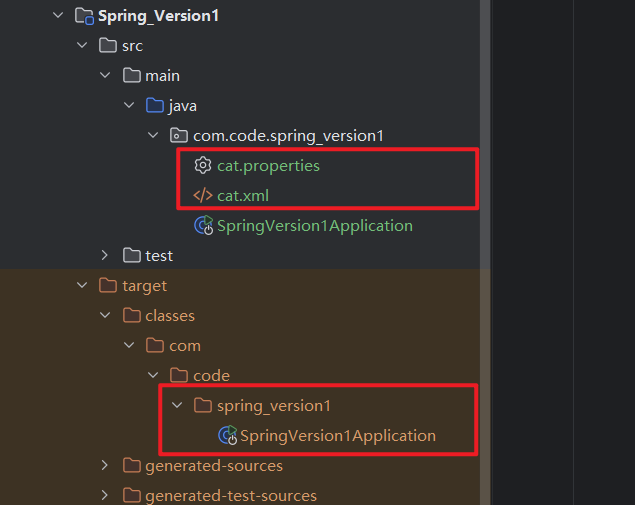Collapse the com folder chevron under classes
The height and width of the screenshot is (505, 635).
pyautogui.click(x=129, y=345)
